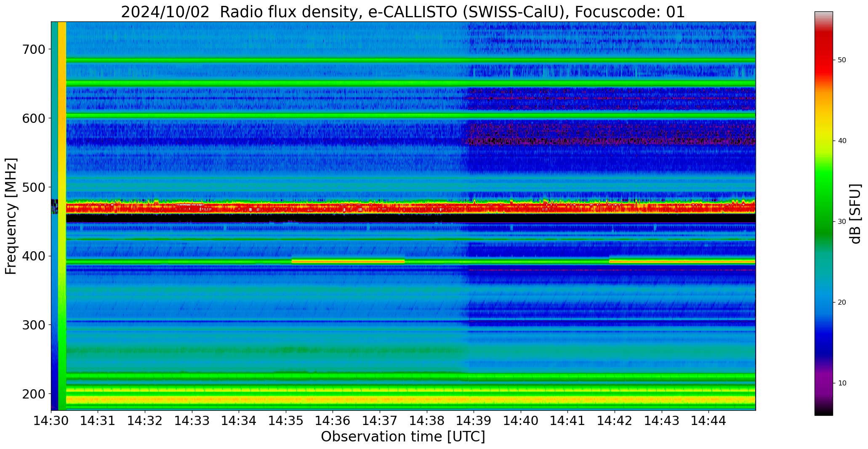Click the 14:30 time tick label
The width and height of the screenshot is (868, 449).
pos(51,420)
